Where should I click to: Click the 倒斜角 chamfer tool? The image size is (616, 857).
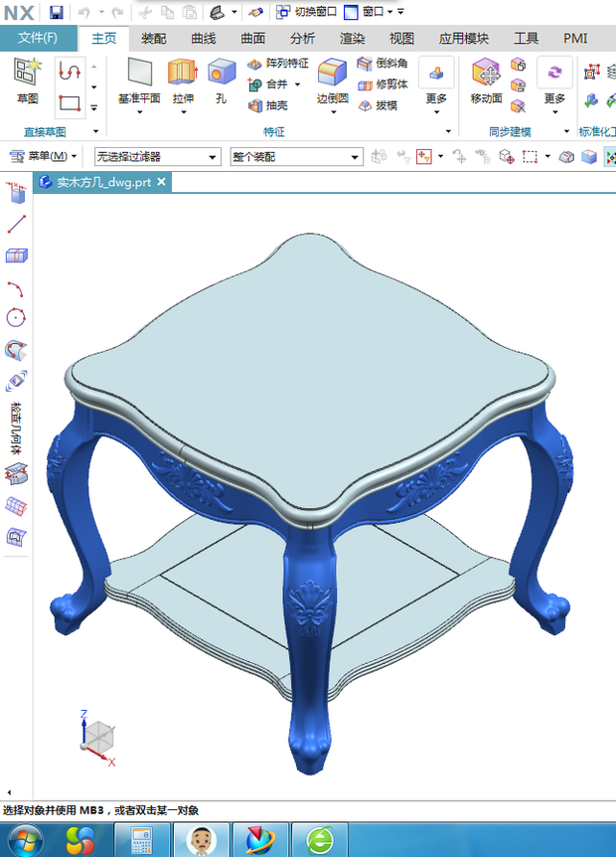(383, 64)
